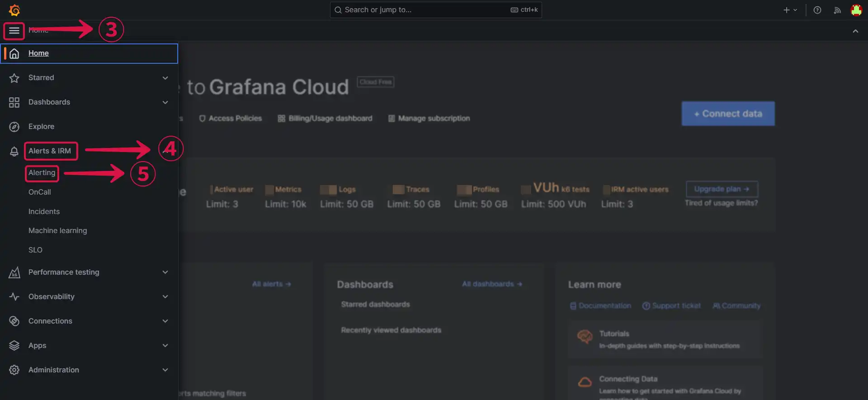Click the Tutorials card
Viewport: 868px width, 400px height.
click(665, 339)
